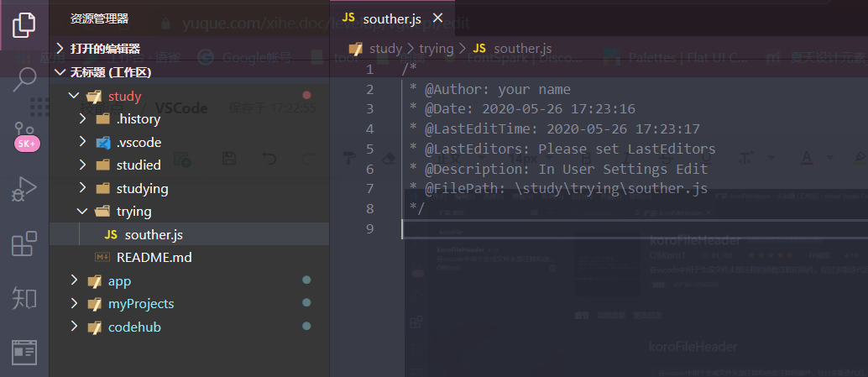Viewport: 868px width, 377px height.
Task: Close the souther.js editor tab
Action: pos(438,18)
